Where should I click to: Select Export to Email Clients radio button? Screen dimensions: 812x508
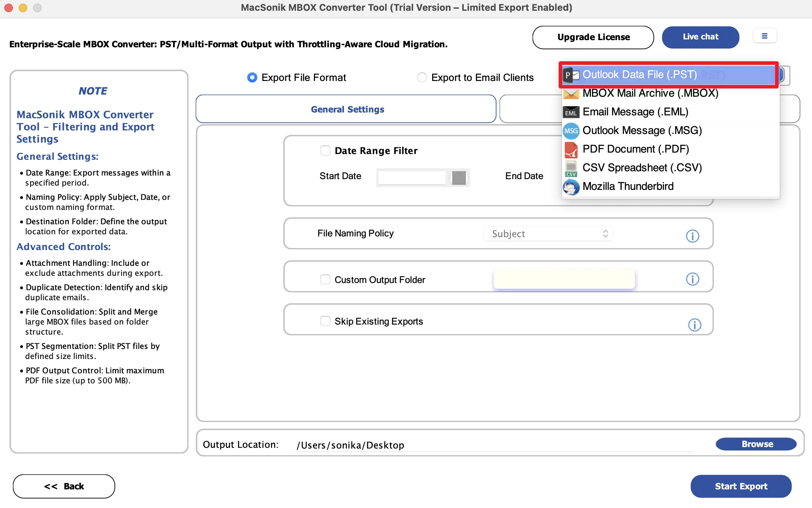(422, 77)
